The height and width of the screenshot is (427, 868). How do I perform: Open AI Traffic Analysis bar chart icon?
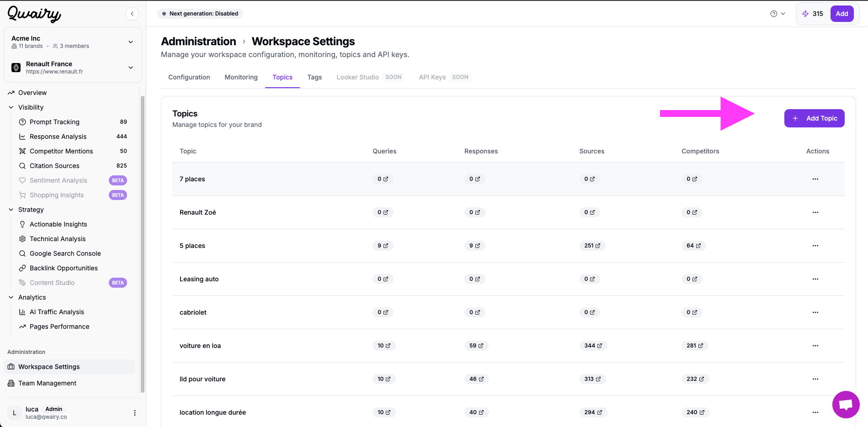click(x=22, y=312)
